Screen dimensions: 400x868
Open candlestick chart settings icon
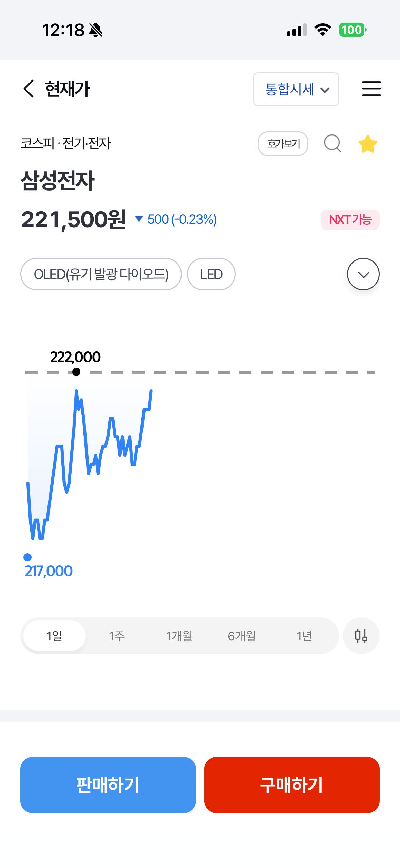click(x=361, y=636)
